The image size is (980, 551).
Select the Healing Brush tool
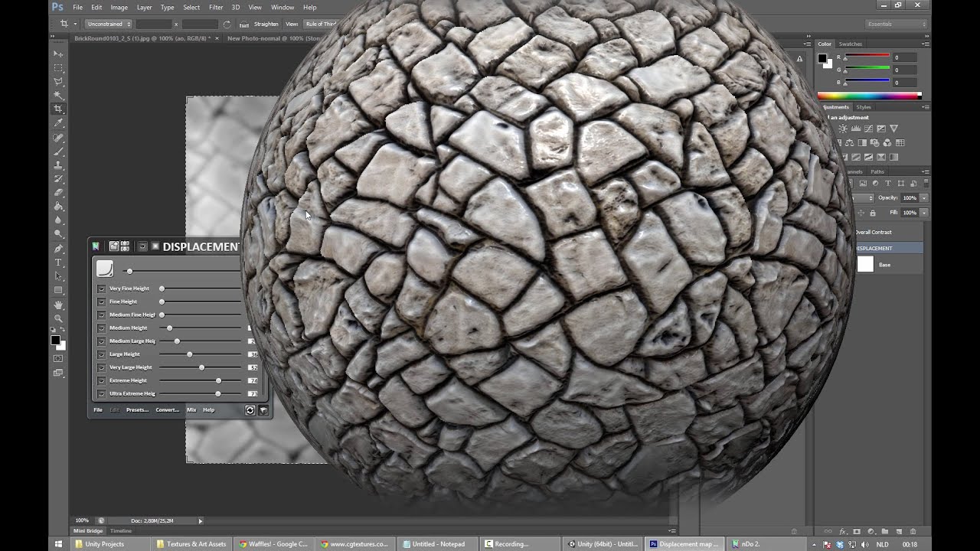58,138
